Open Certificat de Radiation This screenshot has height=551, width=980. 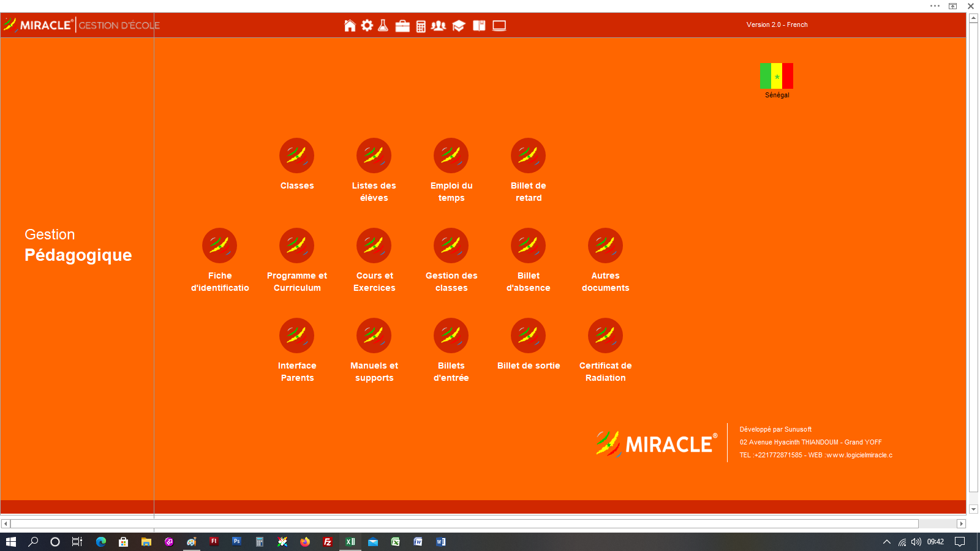click(x=605, y=335)
